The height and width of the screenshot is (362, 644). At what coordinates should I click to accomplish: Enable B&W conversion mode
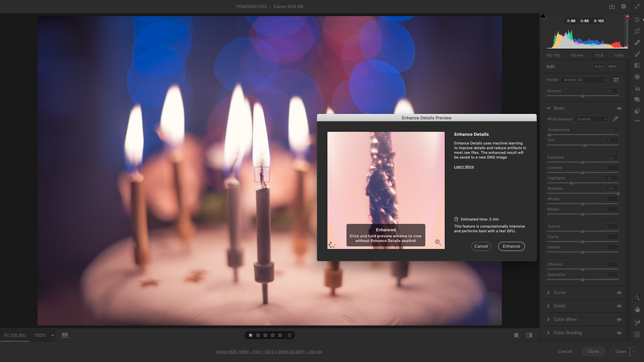point(612,66)
